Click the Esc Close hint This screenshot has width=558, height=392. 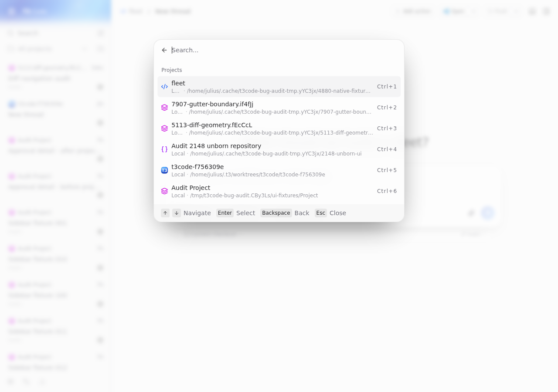(330, 213)
